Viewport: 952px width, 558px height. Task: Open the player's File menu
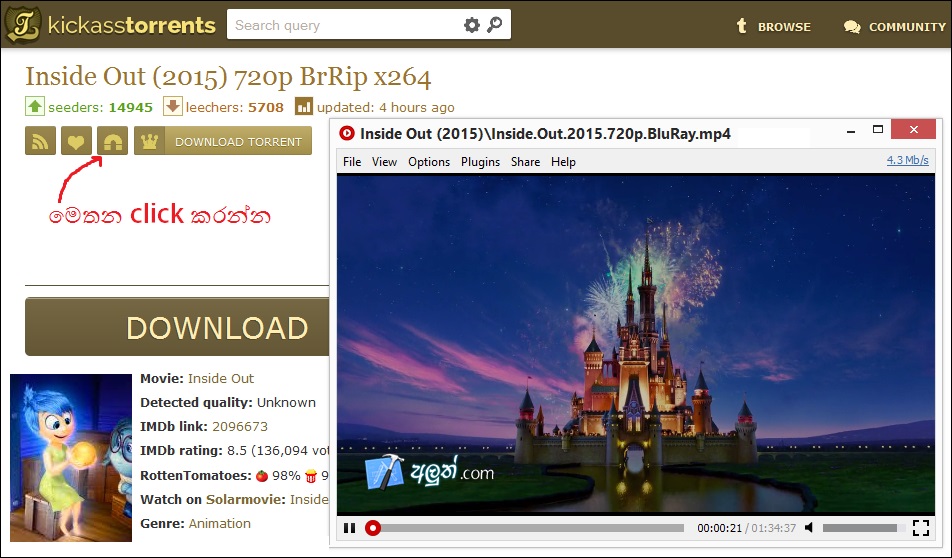coord(352,162)
